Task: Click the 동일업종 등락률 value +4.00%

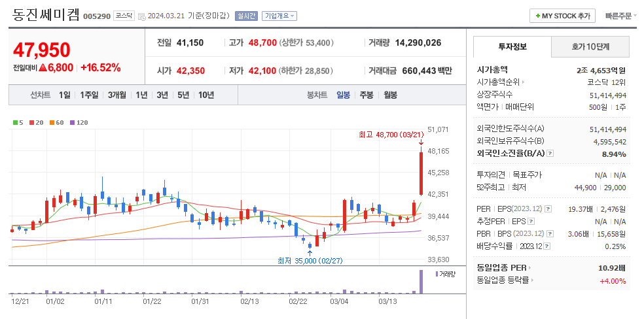Action: coord(613,281)
